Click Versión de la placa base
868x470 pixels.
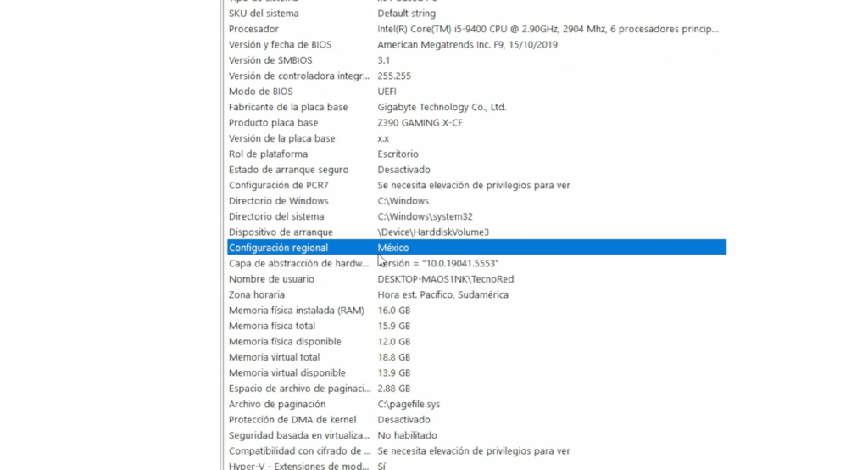pos(281,138)
